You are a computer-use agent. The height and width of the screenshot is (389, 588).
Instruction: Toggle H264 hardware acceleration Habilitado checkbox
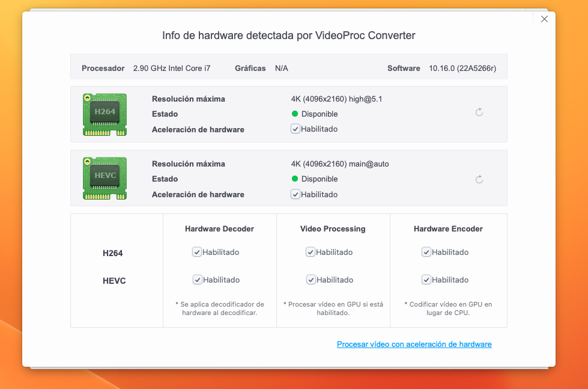tap(296, 129)
